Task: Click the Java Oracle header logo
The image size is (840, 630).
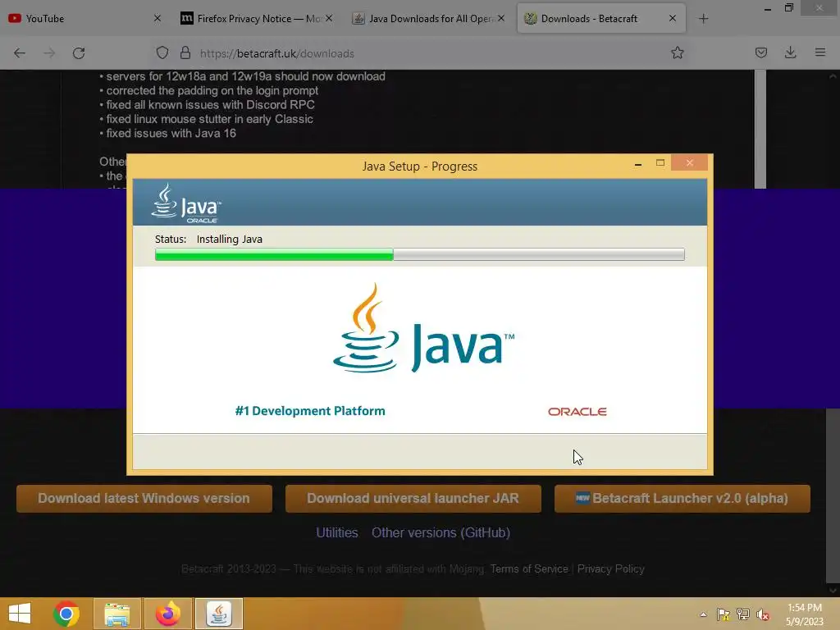Action: 186,203
